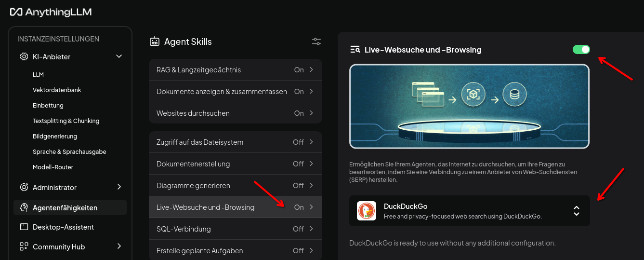Select the Diagramme generieren skill

[x=235, y=185]
